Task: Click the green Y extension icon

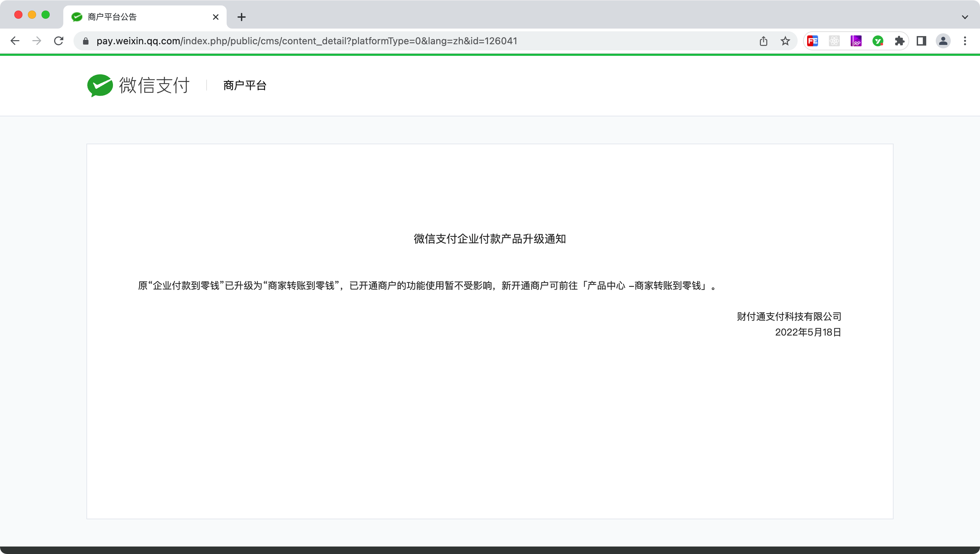Action: pos(878,41)
